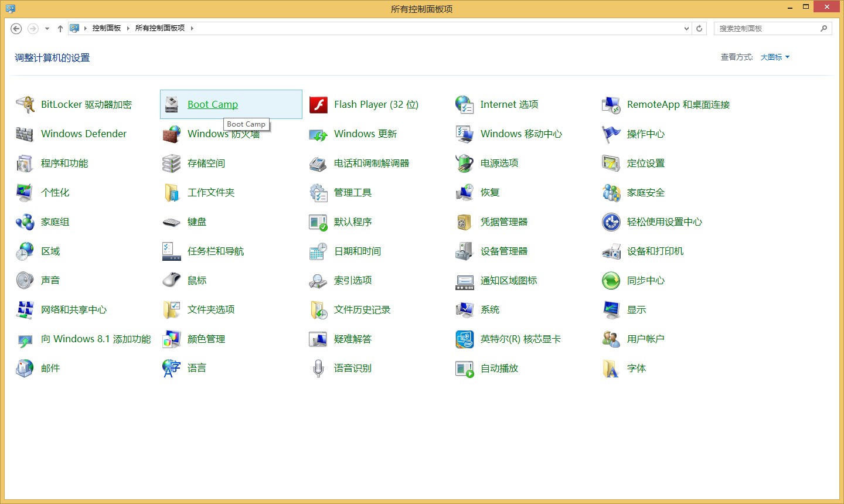
Task: Open the recent locations dropdown arrow
Action: coord(47,28)
